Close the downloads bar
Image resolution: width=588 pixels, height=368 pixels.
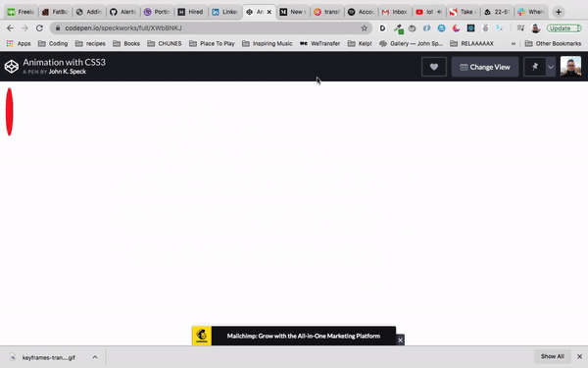(579, 356)
